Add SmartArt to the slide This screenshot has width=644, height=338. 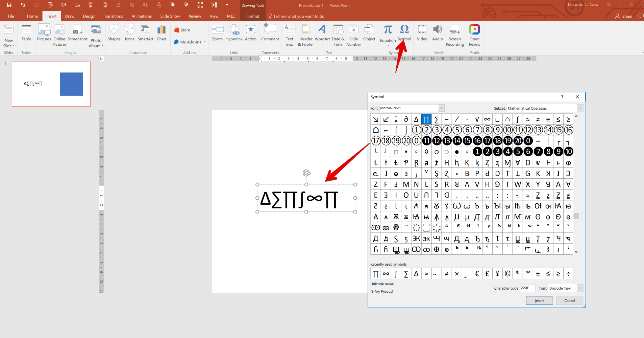pyautogui.click(x=145, y=32)
